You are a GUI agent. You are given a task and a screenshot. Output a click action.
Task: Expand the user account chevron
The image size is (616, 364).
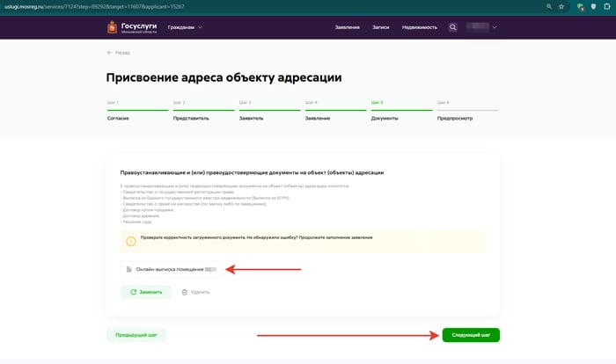[495, 27]
